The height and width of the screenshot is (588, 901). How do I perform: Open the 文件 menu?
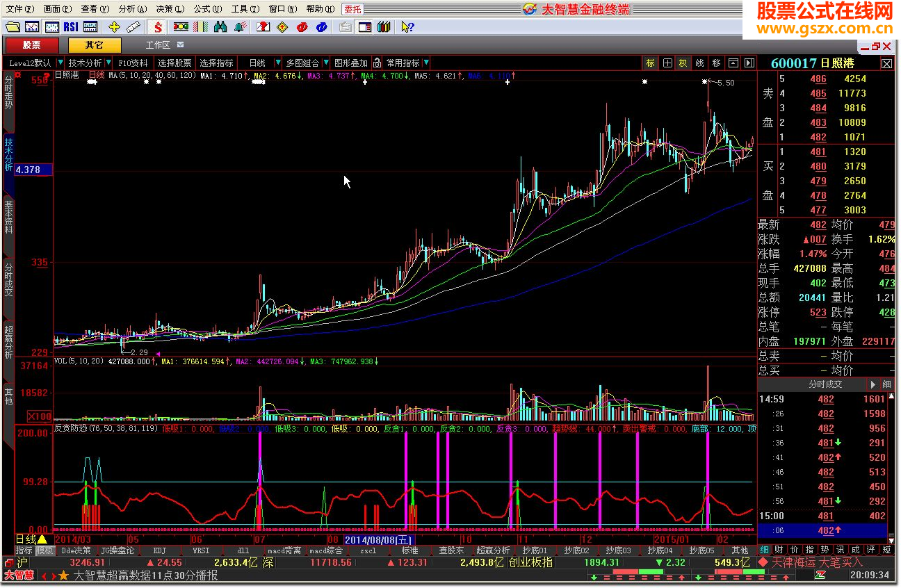point(19,9)
